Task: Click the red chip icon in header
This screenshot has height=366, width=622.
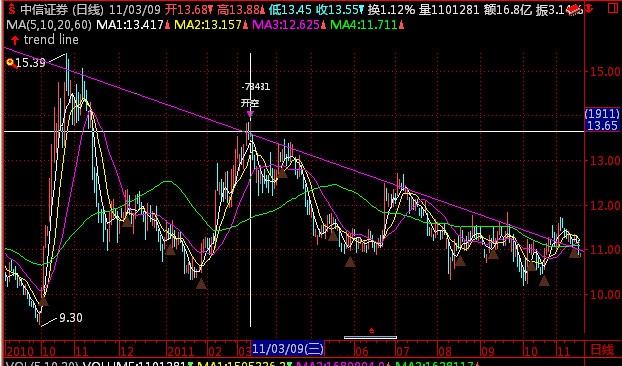Action: point(573,10)
